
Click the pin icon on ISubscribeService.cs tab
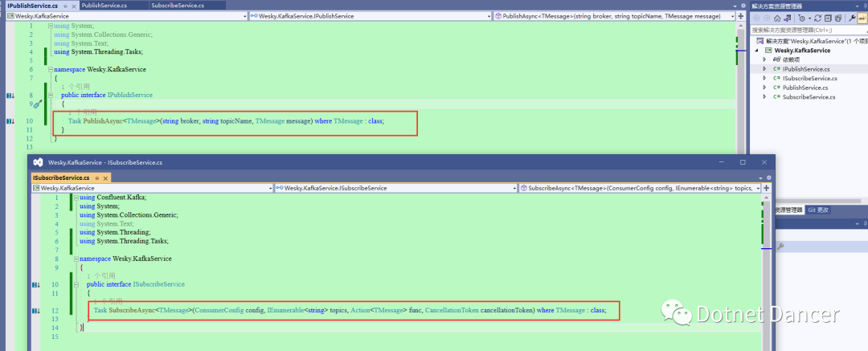point(97,178)
